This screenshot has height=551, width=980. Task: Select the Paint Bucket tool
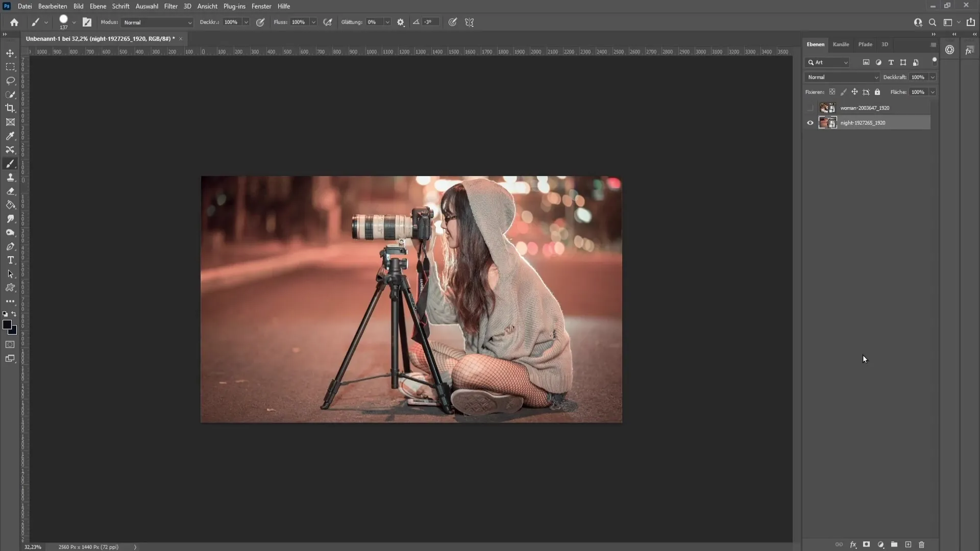[10, 205]
